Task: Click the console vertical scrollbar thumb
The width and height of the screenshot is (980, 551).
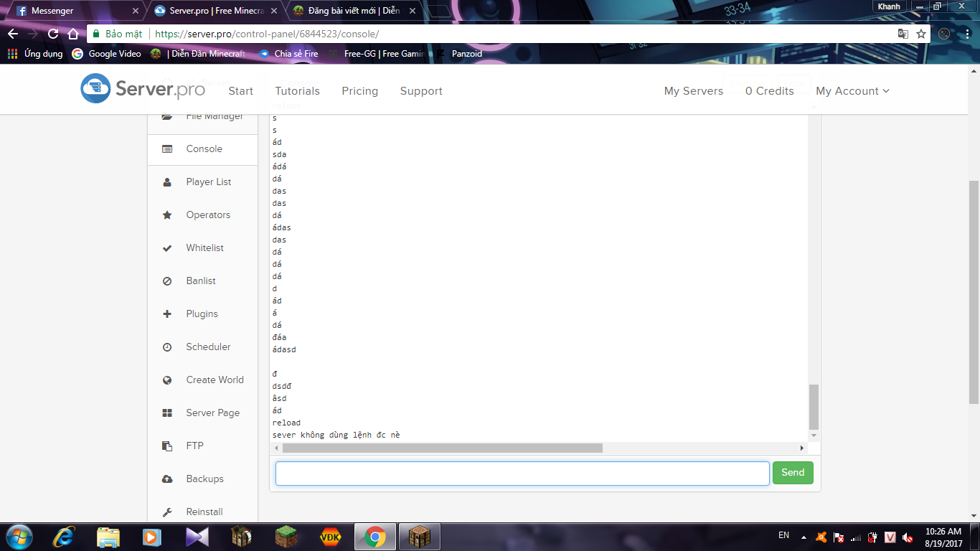Action: pos(814,406)
